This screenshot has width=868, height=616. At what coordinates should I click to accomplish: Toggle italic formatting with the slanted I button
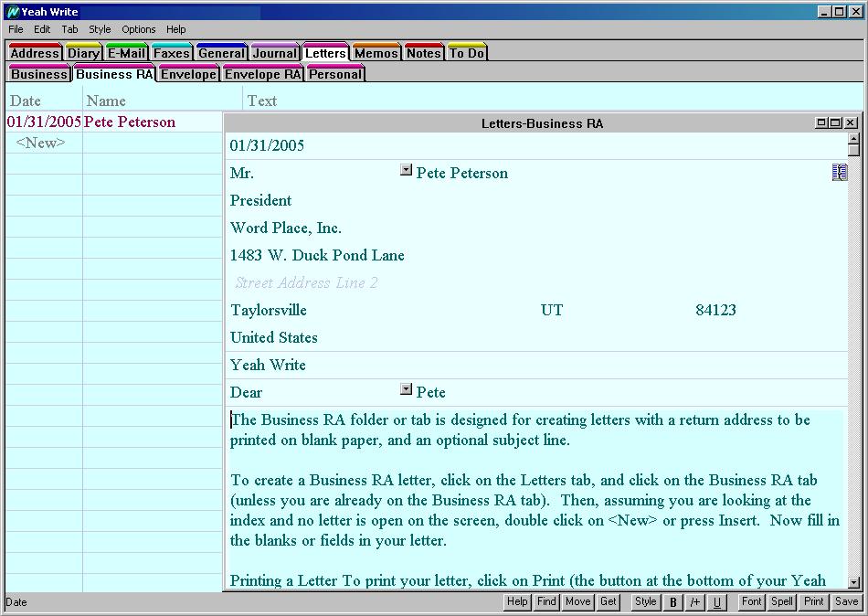(x=695, y=602)
